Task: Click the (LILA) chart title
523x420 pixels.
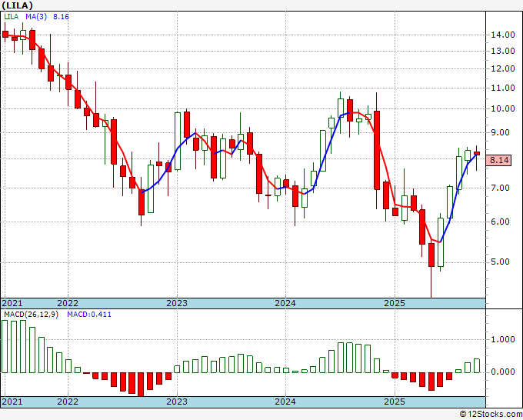Action: pos(18,5)
